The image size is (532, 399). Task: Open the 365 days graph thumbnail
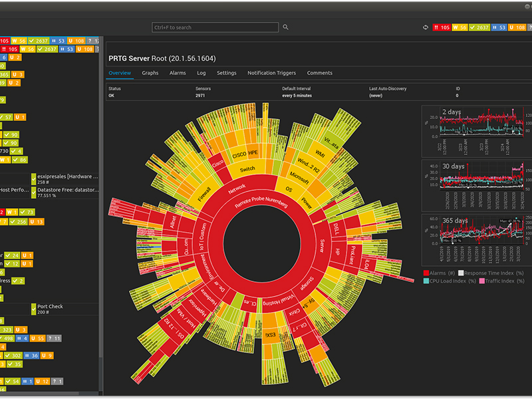click(x=477, y=240)
